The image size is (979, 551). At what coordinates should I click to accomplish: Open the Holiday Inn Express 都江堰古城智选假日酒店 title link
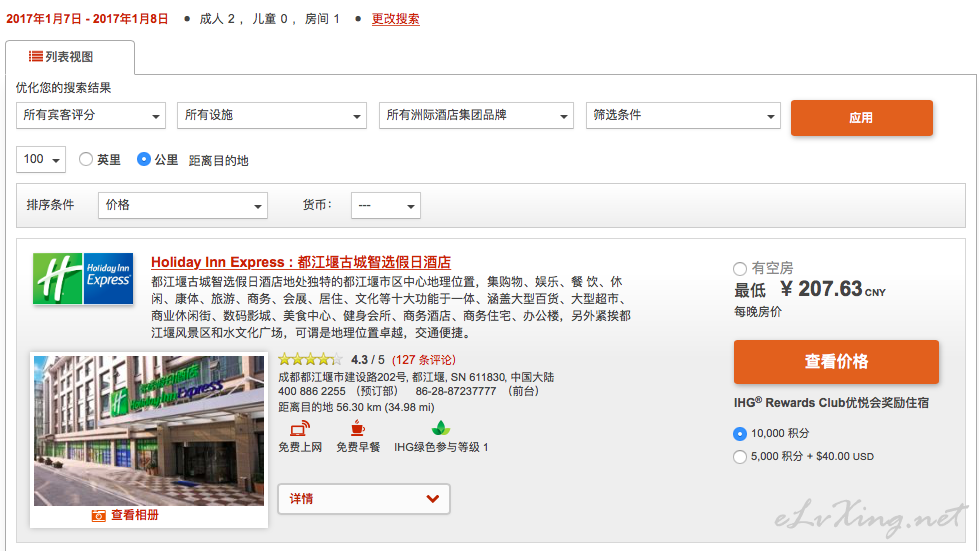[301, 262]
